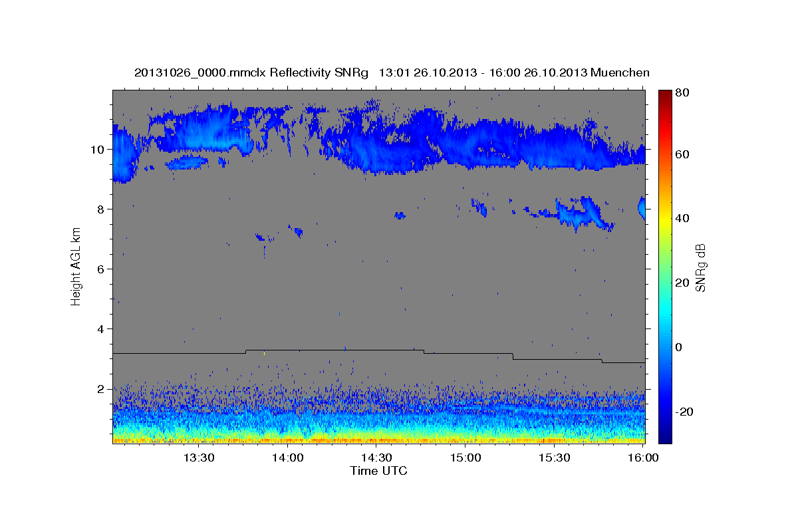The width and height of the screenshot is (798, 532).
Task: Click the dark blue bottom of the colorbar
Action: (x=665, y=436)
